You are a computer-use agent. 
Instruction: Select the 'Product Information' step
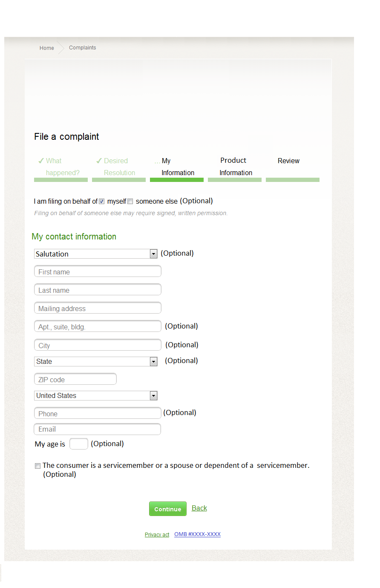coord(236,167)
